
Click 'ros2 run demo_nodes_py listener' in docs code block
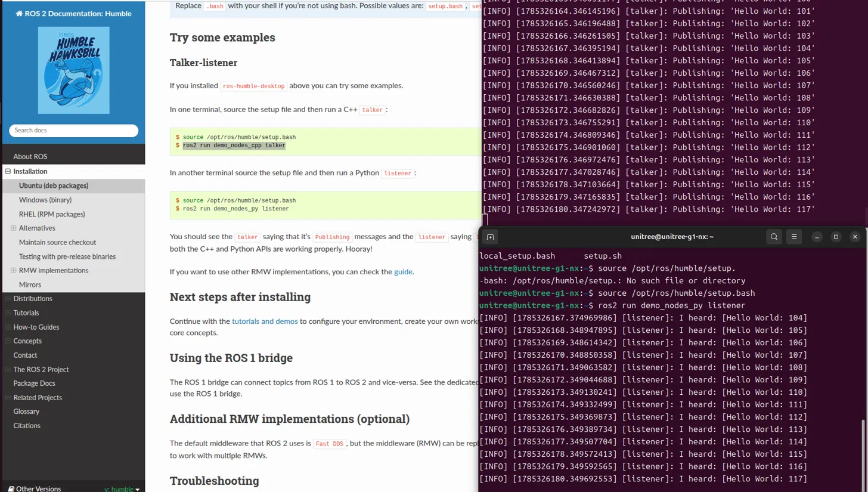235,209
